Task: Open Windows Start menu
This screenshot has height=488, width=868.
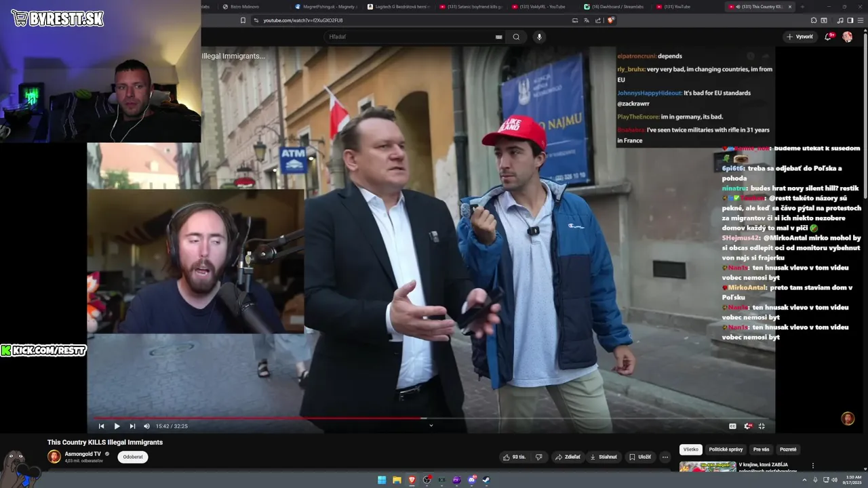Action: point(382,480)
